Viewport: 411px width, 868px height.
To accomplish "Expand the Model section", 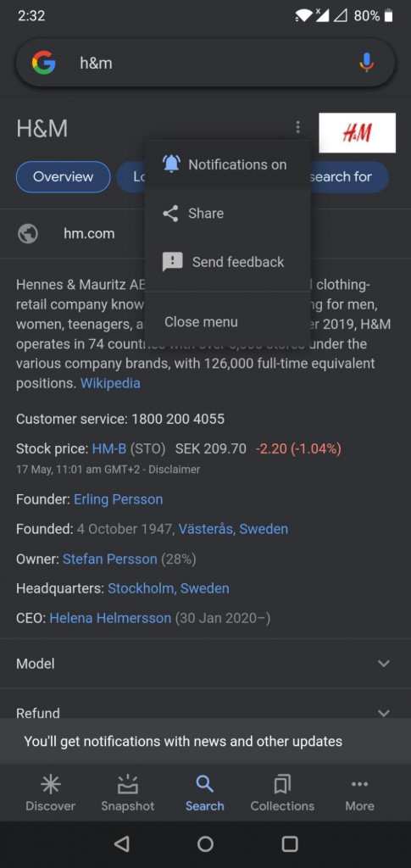I will [x=205, y=663].
